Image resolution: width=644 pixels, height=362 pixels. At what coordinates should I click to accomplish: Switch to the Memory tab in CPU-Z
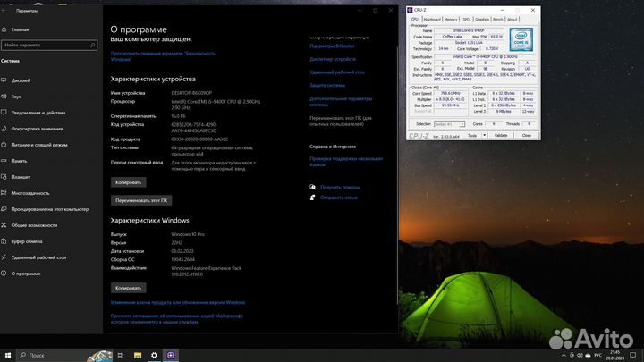point(451,20)
